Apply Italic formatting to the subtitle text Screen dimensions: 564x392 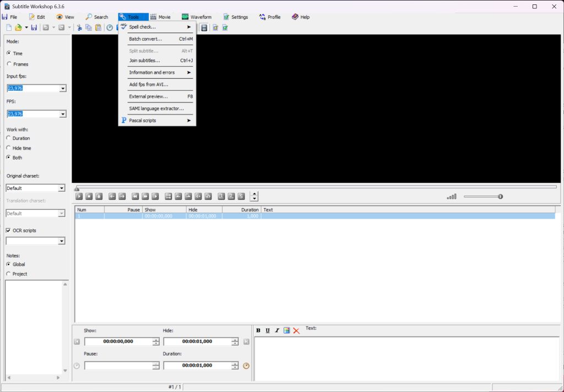pyautogui.click(x=277, y=330)
